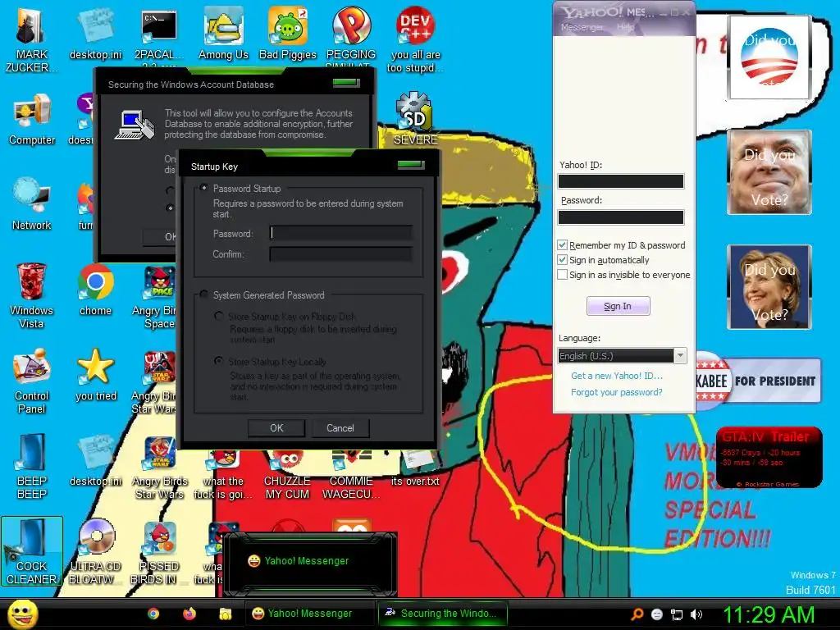The image size is (840, 630).
Task: Open the Messenger menu in Yahoo window
Action: (x=582, y=27)
